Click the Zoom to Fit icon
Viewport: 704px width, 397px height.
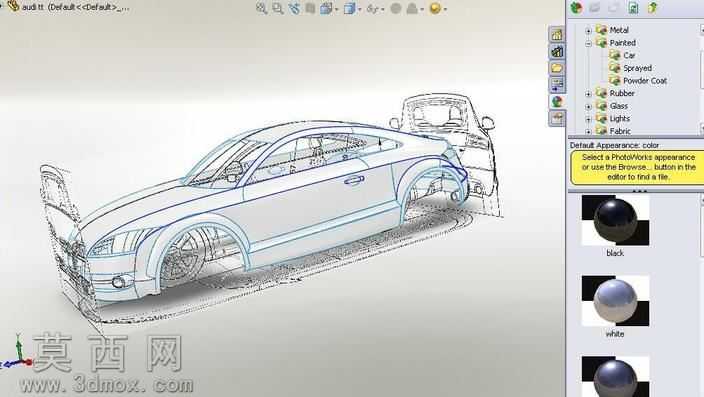click(x=261, y=8)
